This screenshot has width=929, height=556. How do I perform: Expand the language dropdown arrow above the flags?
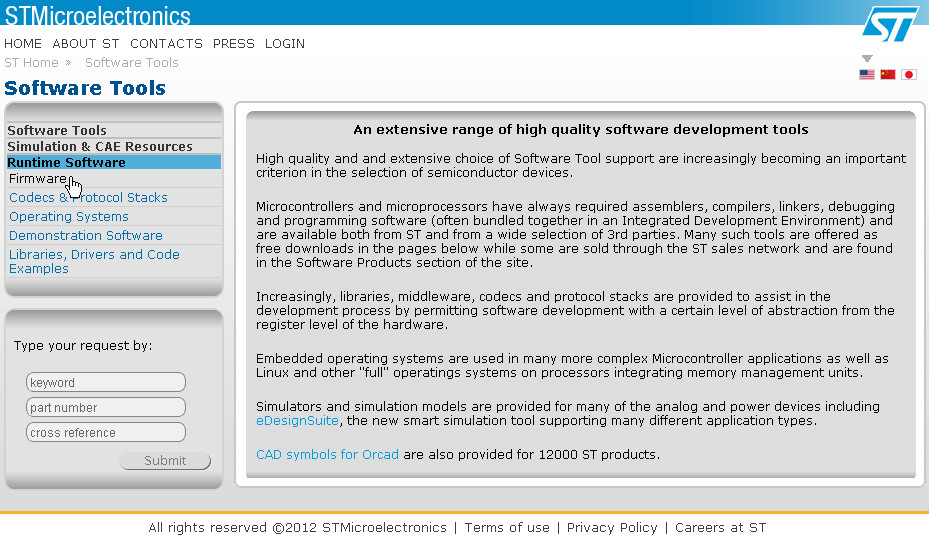click(x=867, y=59)
